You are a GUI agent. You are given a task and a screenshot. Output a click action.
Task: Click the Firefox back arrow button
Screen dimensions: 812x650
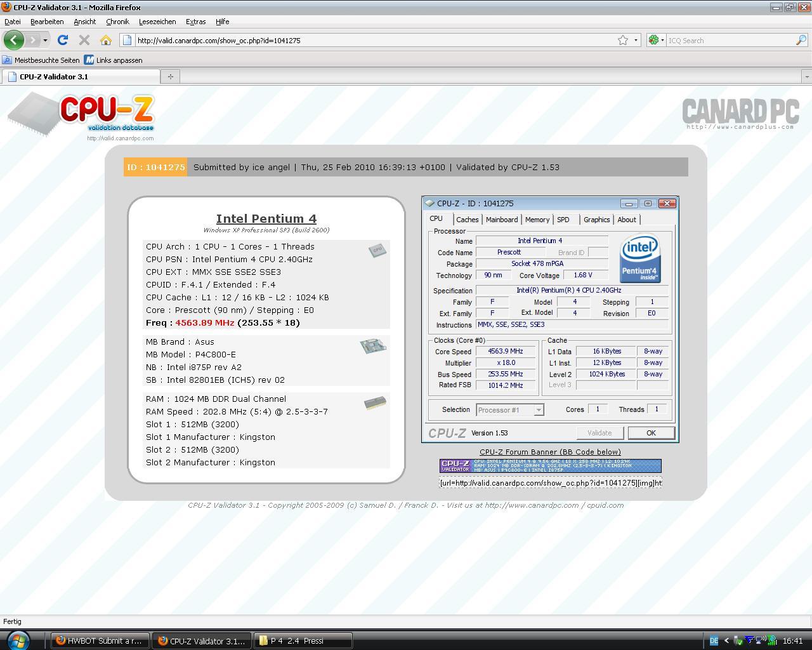click(x=13, y=40)
